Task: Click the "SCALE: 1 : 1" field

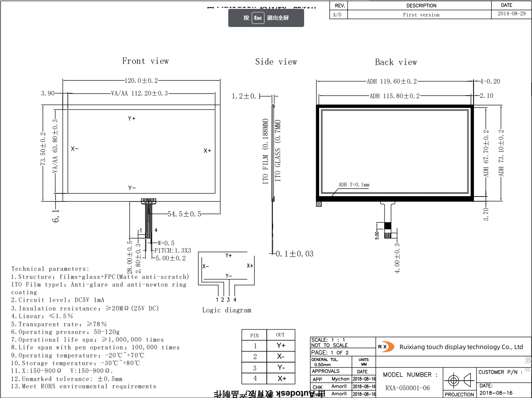Action: 328,340
